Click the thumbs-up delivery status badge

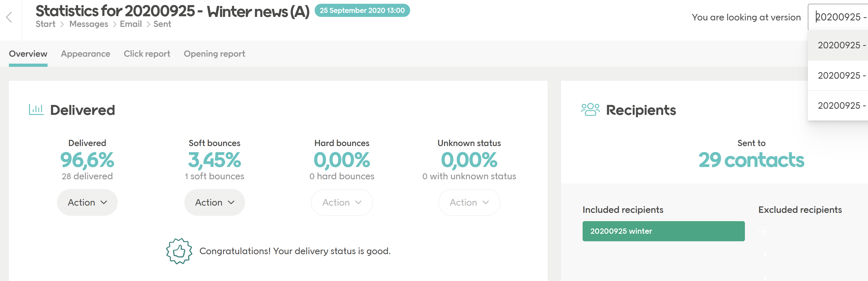pyautogui.click(x=179, y=251)
